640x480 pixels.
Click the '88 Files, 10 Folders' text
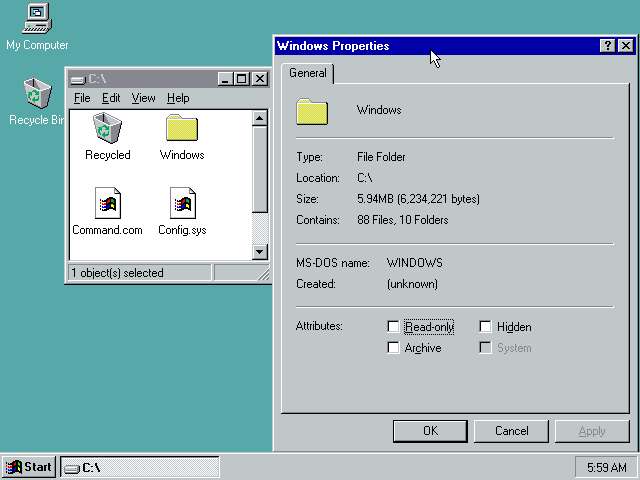[402, 220]
